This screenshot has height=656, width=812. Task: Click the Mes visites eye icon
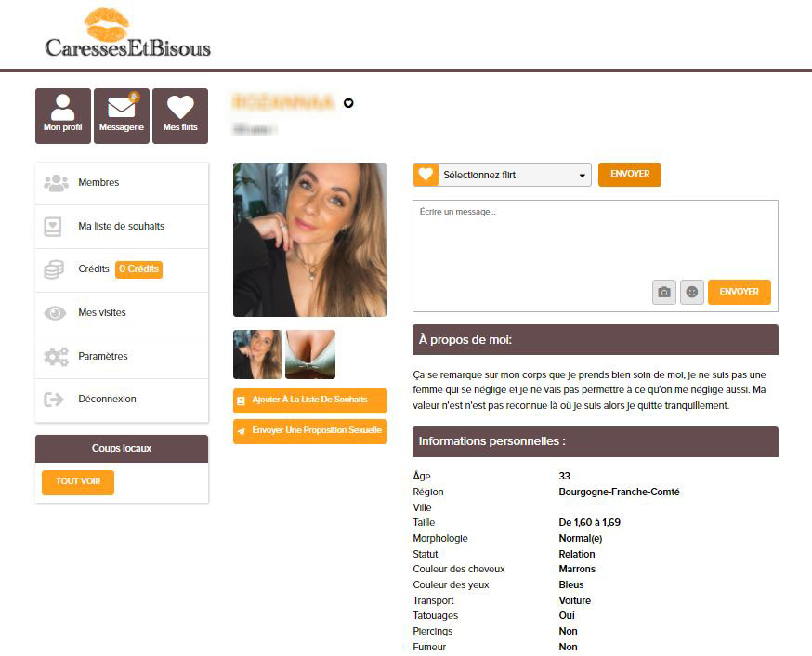(x=55, y=313)
